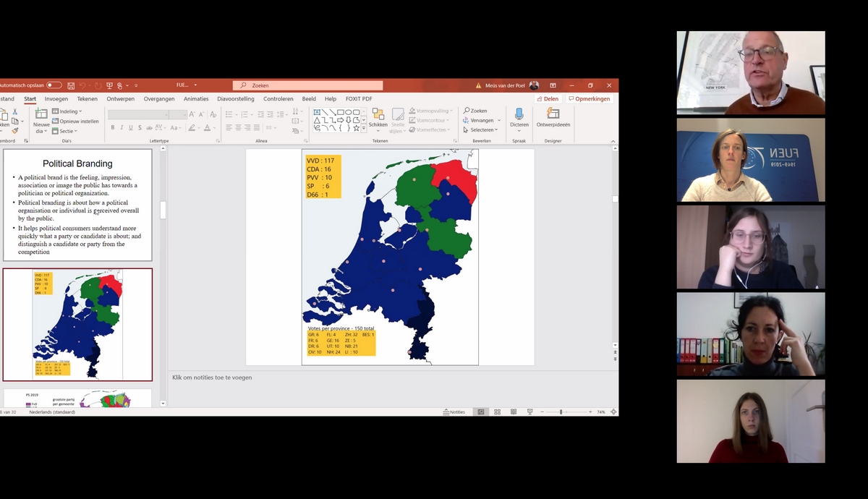Align text left
868x499 pixels.
(229, 127)
